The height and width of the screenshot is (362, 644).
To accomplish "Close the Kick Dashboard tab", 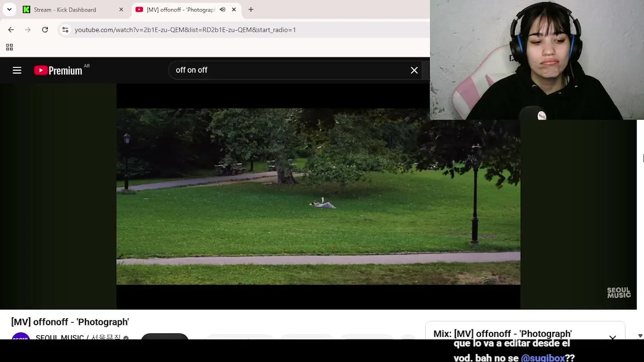I will pyautogui.click(x=121, y=10).
